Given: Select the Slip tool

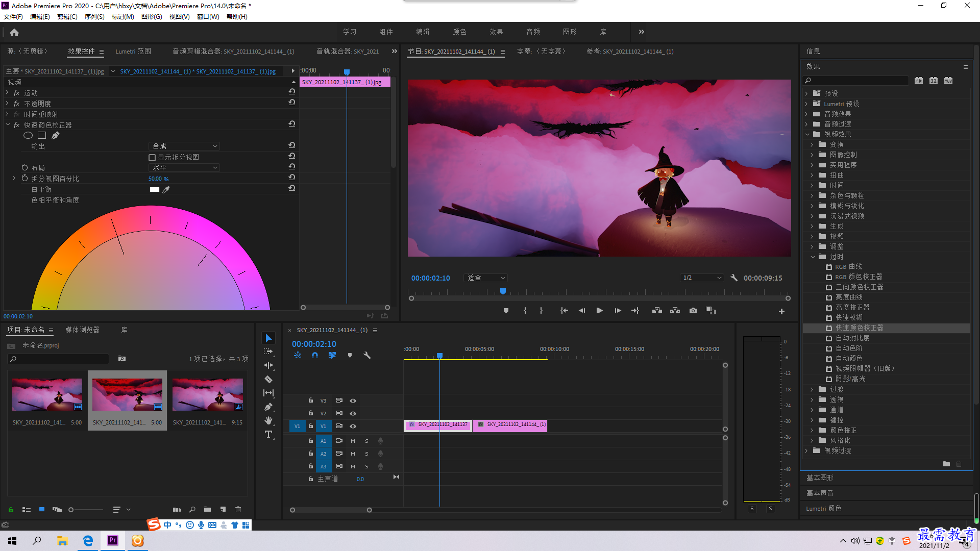Looking at the screenshot, I should point(268,393).
